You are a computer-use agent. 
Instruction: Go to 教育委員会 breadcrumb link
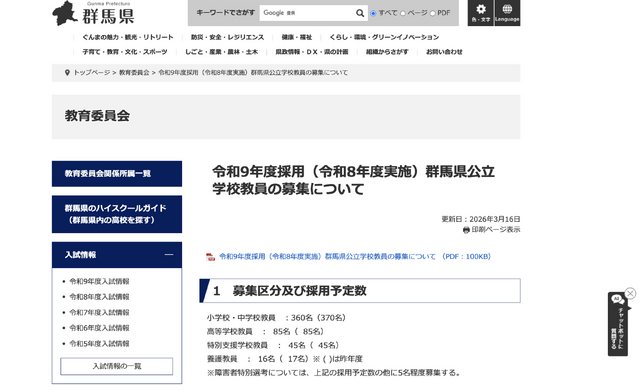(134, 73)
